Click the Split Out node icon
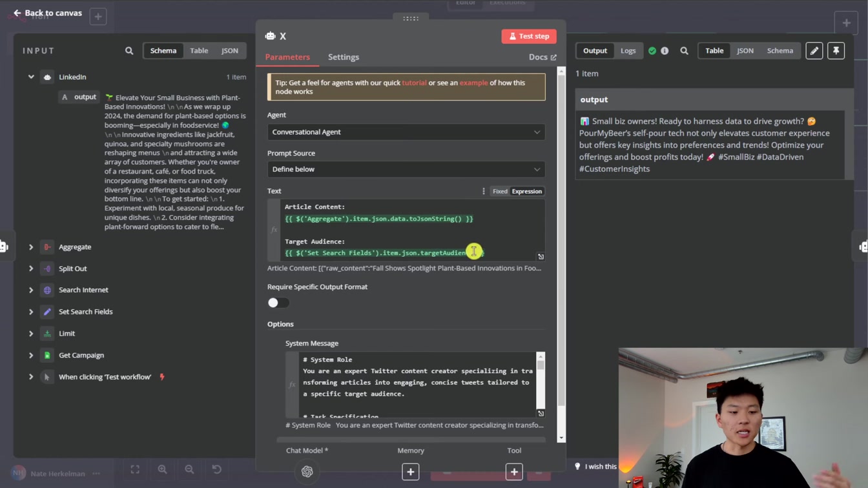The image size is (868, 488). coord(47,269)
